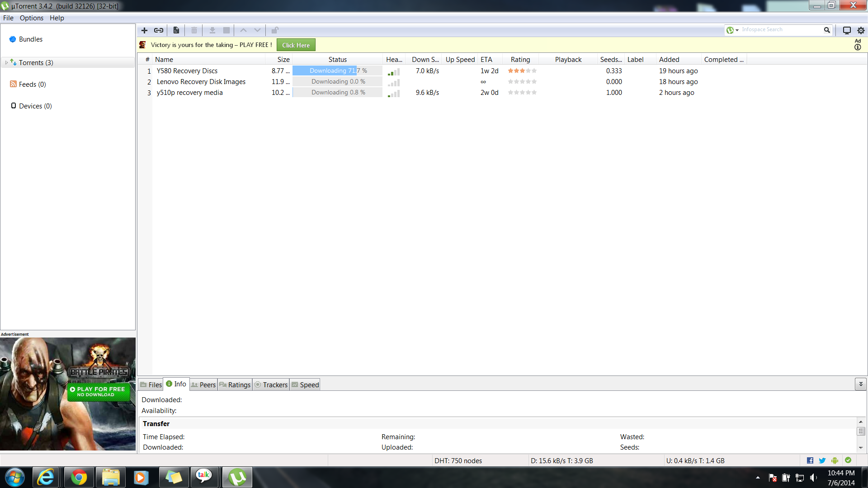
Task: Click the Battle Pirates ad icon in the banner
Action: click(142, 45)
